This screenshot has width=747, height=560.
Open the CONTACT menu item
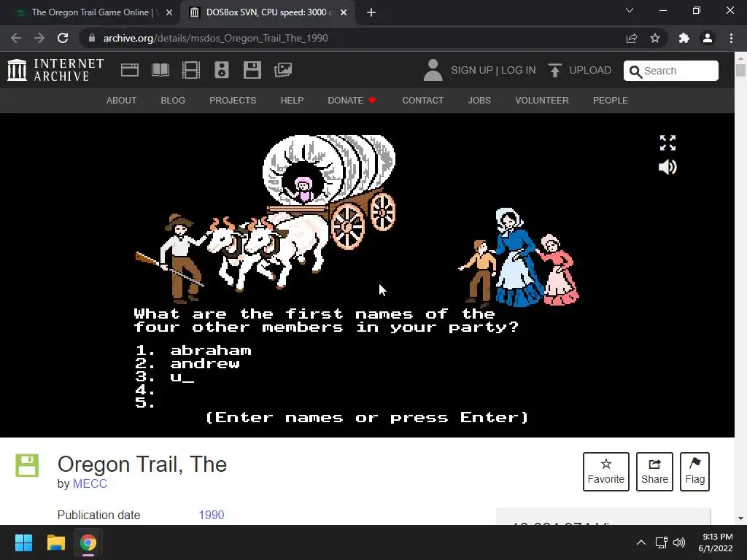pyautogui.click(x=422, y=101)
